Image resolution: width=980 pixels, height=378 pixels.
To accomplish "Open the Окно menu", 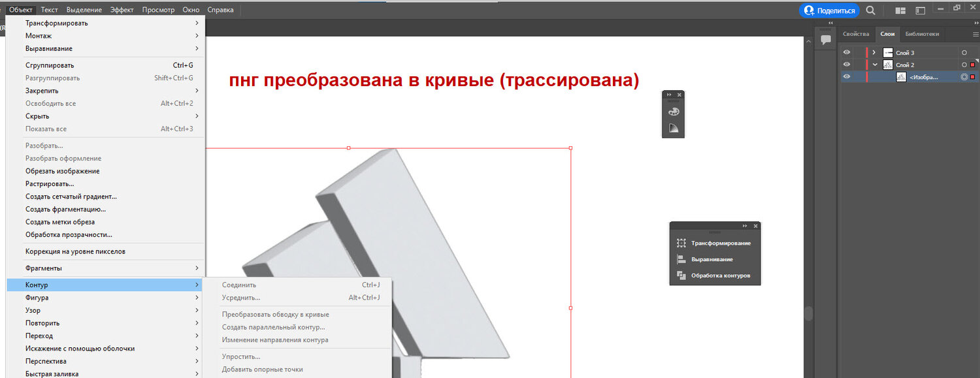I will (x=191, y=10).
